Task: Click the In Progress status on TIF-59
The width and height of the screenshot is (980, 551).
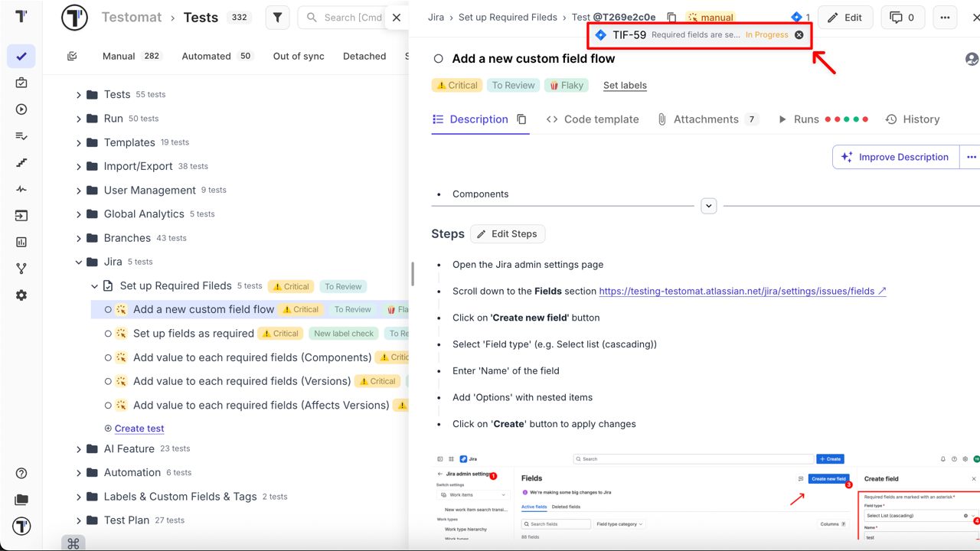Action: [x=767, y=34]
